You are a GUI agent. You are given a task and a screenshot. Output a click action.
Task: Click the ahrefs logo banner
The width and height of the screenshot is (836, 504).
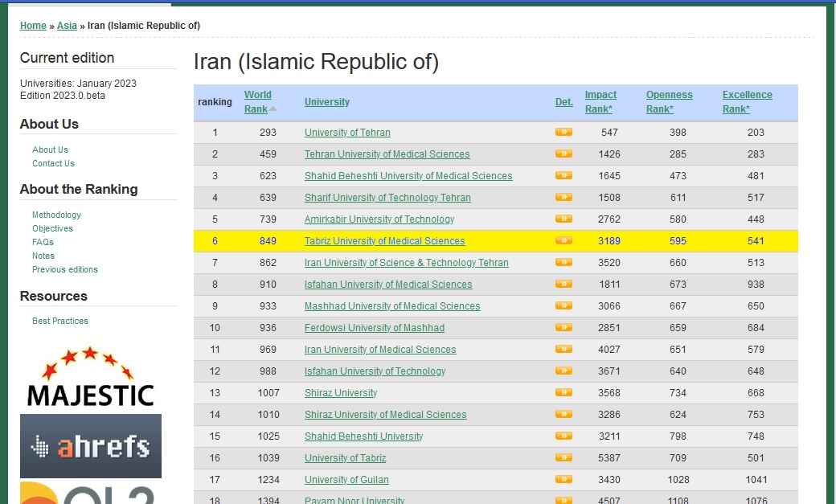coord(90,446)
